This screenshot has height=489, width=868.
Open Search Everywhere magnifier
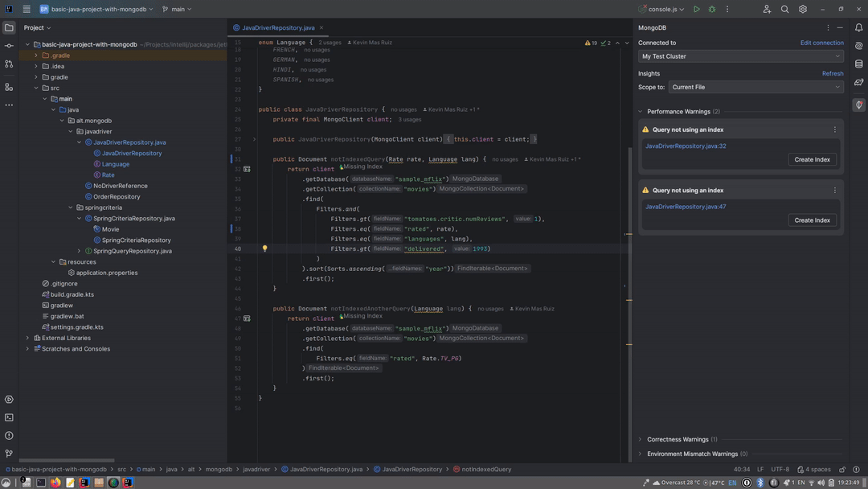tap(784, 9)
